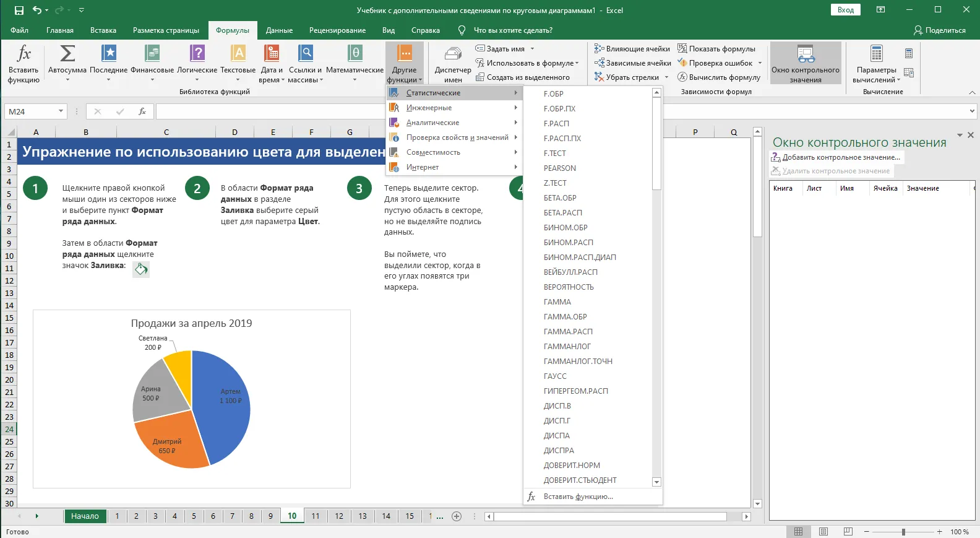Expand the Name Box dropdown arrow
980x538 pixels.
point(61,111)
